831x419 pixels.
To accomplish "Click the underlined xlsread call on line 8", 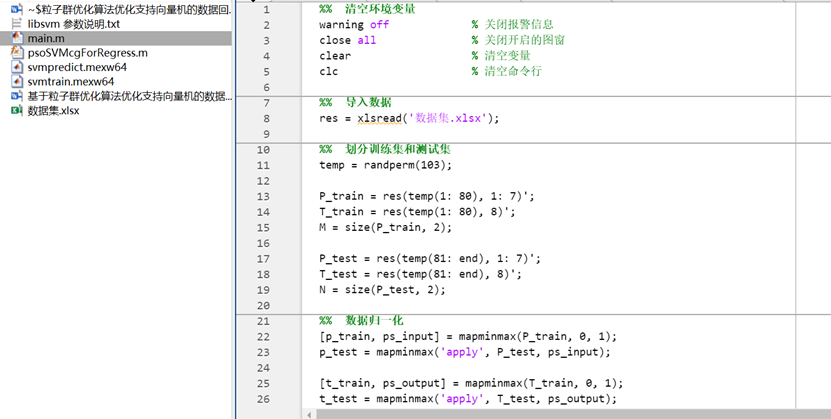I will pyautogui.click(x=379, y=118).
